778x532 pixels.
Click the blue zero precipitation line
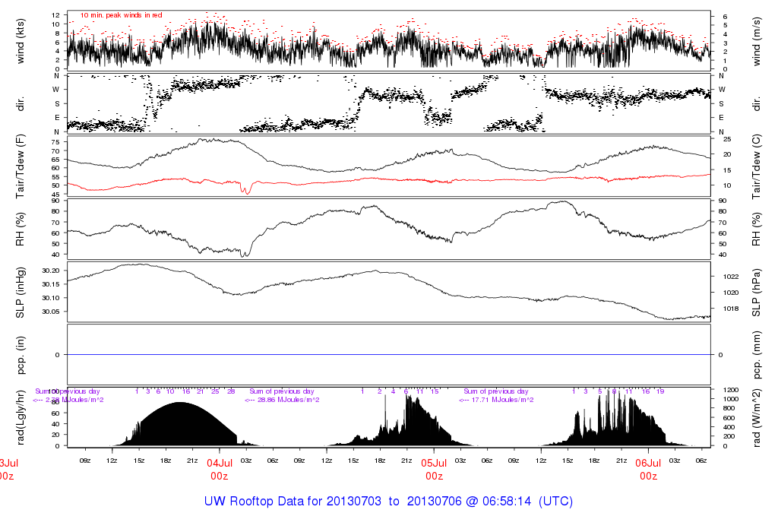pos(388,355)
